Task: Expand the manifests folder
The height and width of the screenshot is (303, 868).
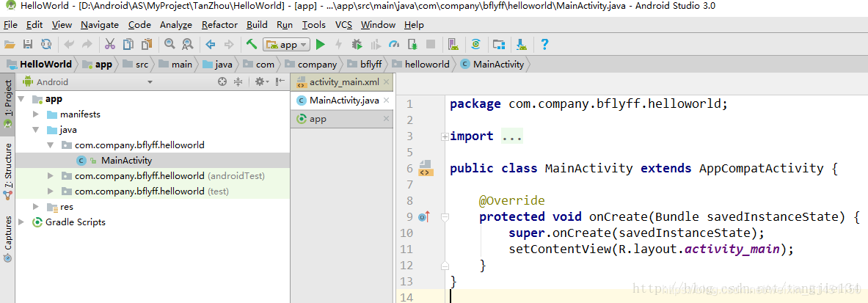Action: [36, 114]
